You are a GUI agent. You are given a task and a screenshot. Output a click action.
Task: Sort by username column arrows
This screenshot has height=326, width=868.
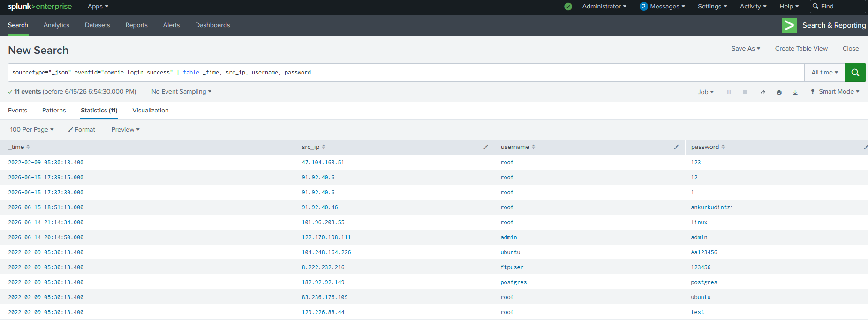click(534, 147)
